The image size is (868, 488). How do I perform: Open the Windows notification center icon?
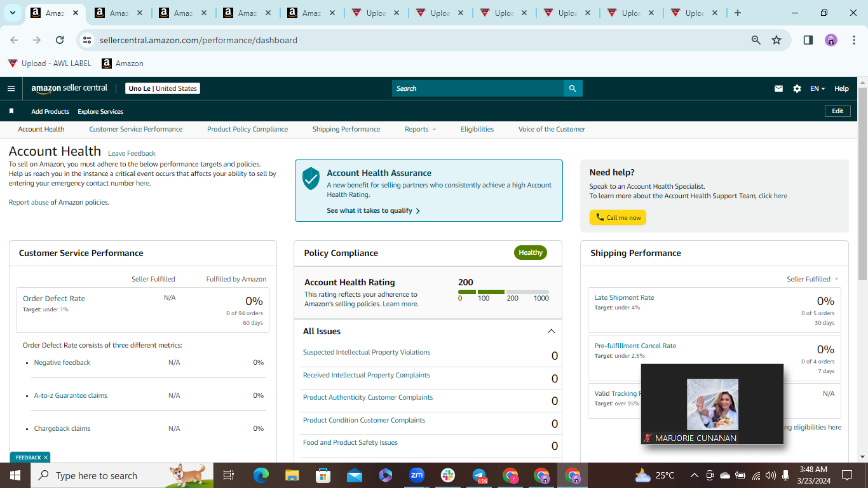pyautogui.click(x=847, y=475)
